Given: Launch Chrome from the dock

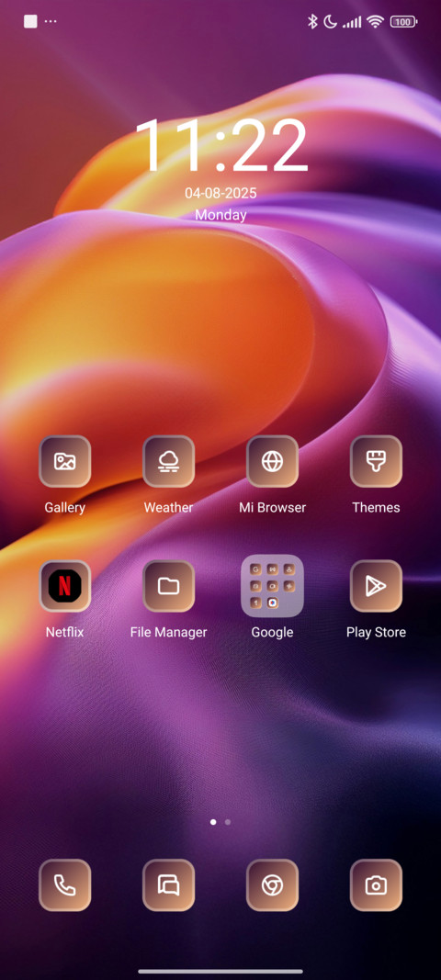Looking at the screenshot, I should 272,885.
